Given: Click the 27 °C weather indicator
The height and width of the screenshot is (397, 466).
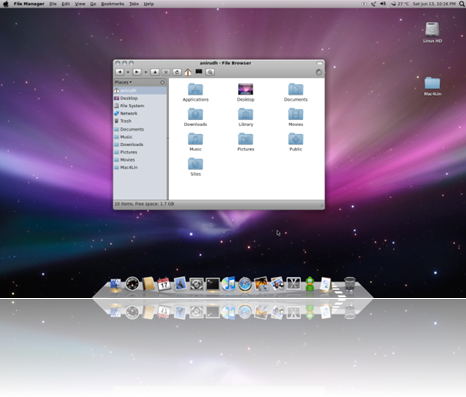Looking at the screenshot, I should 400,4.
